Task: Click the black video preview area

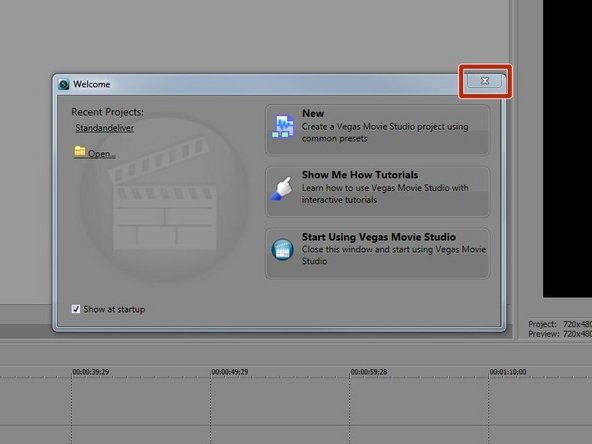Action: click(567, 148)
